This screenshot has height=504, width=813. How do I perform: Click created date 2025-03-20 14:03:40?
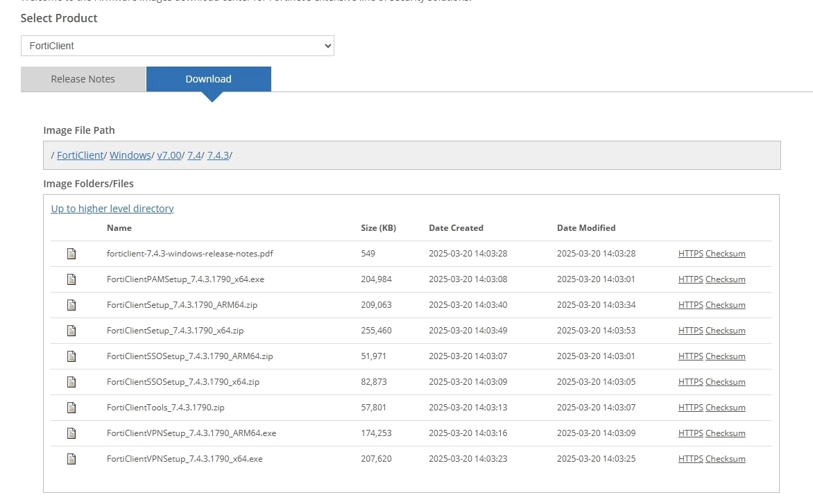(x=468, y=304)
